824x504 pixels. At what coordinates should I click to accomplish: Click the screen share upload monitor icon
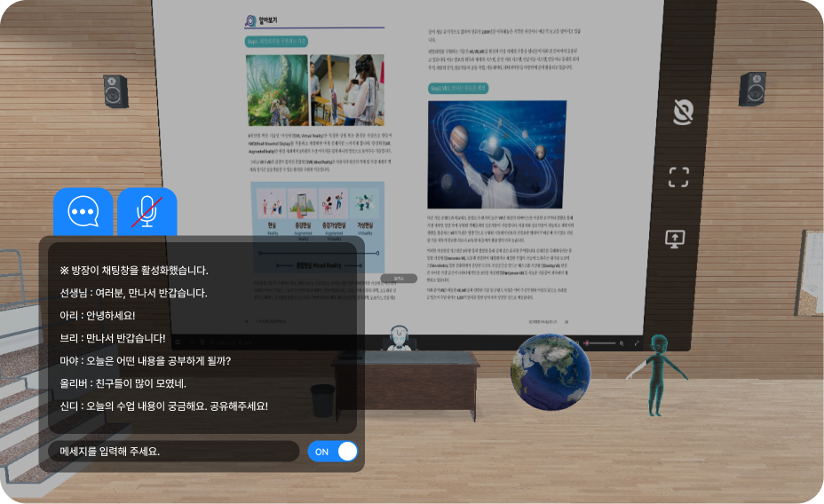click(679, 239)
